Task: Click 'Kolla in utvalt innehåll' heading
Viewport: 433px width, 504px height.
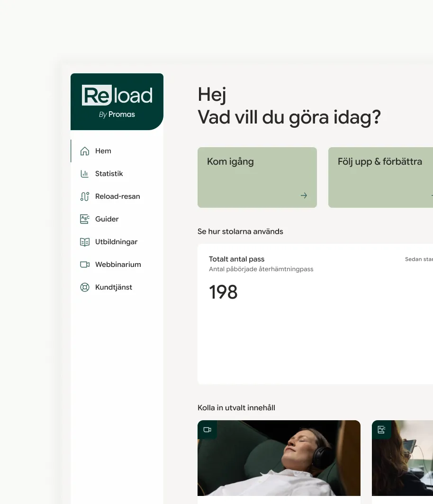Action: 236,407
